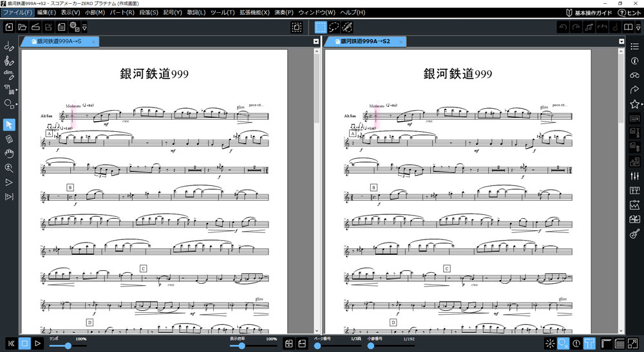This screenshot has width=644, height=352.
Task: Open the star favorites panel
Action: pos(634,104)
